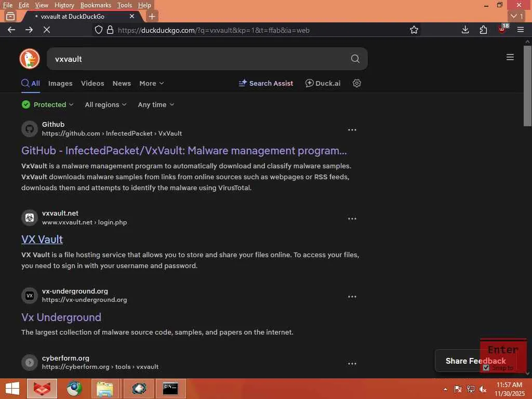Open Search Assist
Viewport: 532px width, 399px height.
265,83
